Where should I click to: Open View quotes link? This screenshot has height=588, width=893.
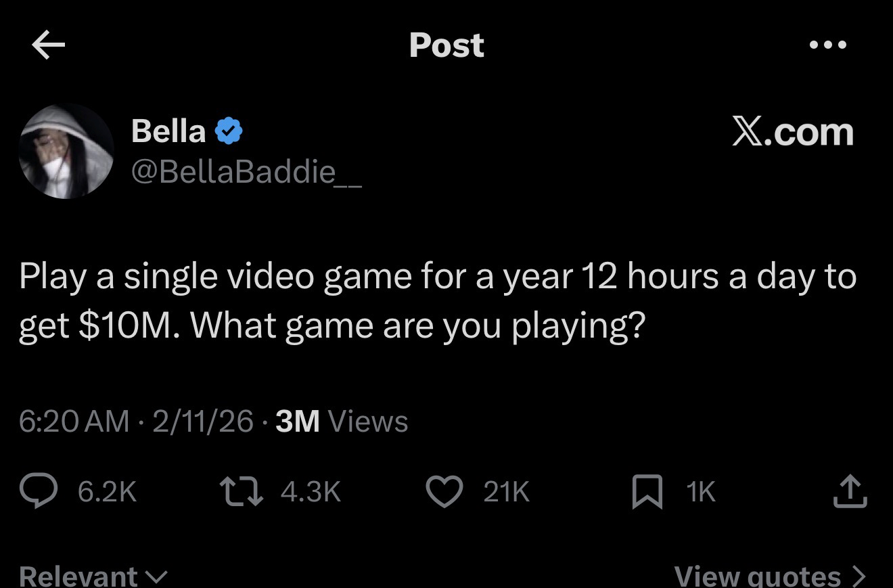(x=770, y=576)
